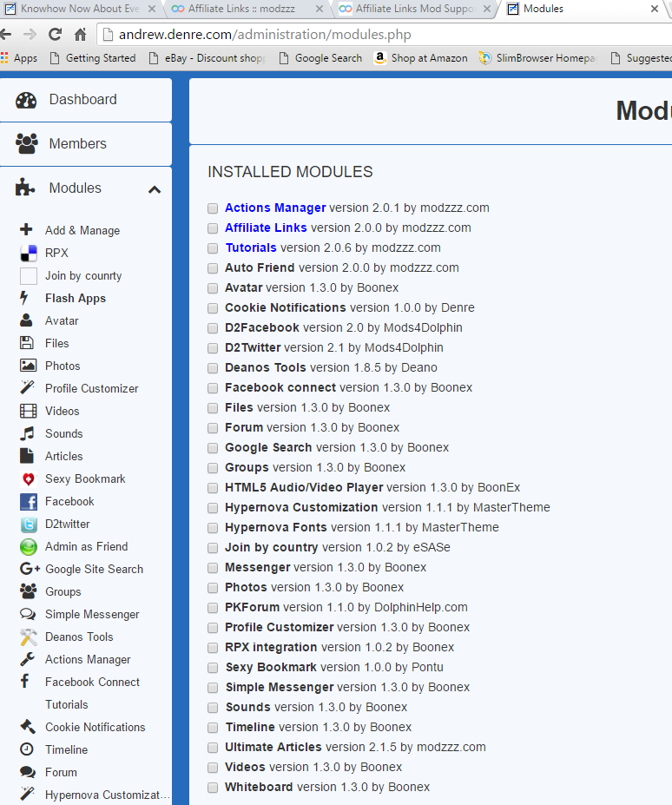Collapse the Modules menu chevron
672x805 pixels.
click(x=154, y=189)
